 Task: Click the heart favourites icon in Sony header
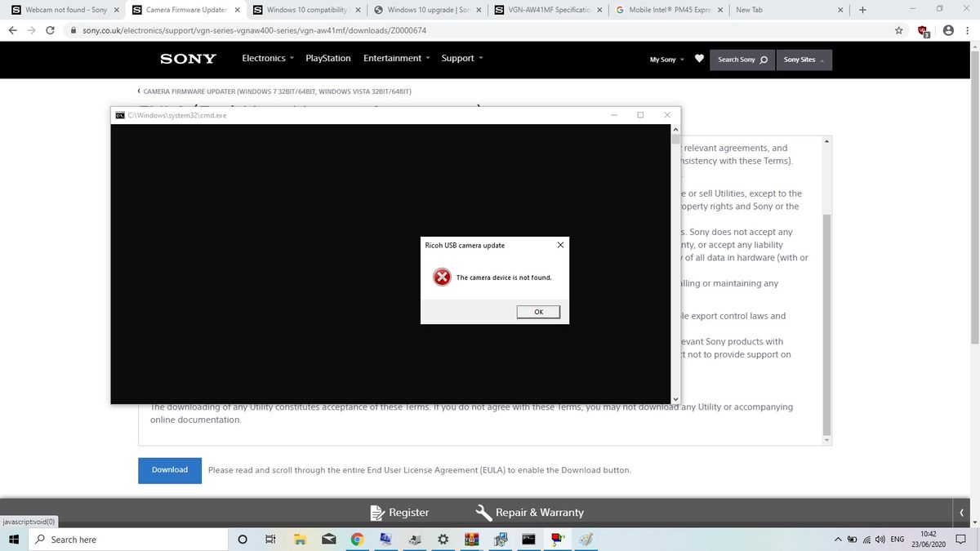tap(699, 59)
